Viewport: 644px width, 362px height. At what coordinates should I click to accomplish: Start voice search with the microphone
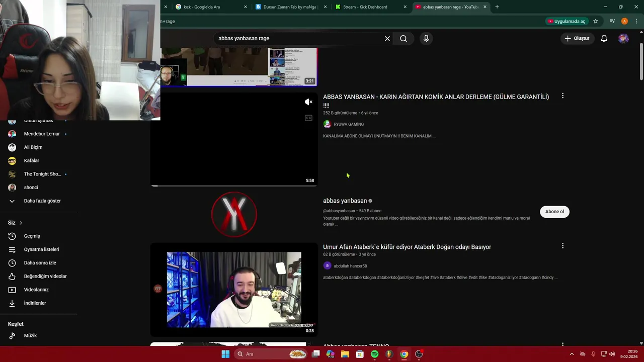click(426, 39)
